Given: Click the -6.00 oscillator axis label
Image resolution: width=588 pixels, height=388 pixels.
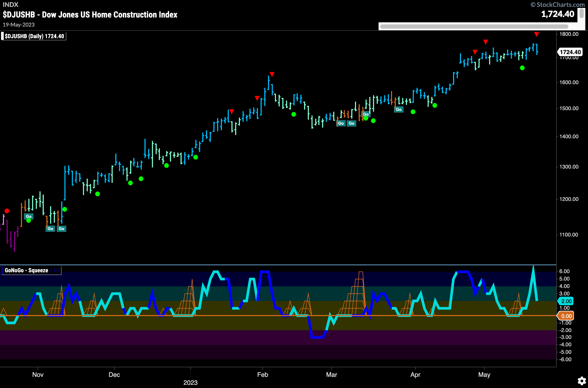Looking at the screenshot, I should (x=565, y=359).
